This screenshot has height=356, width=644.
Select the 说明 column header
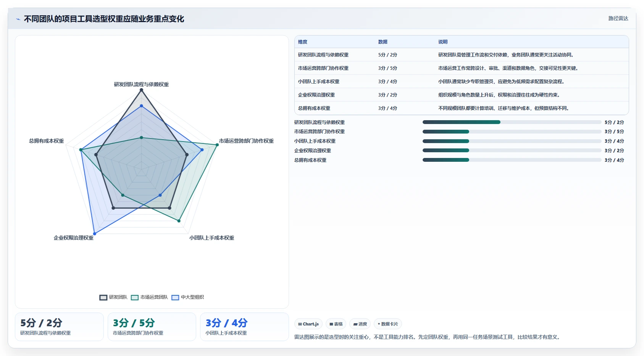[x=443, y=42]
